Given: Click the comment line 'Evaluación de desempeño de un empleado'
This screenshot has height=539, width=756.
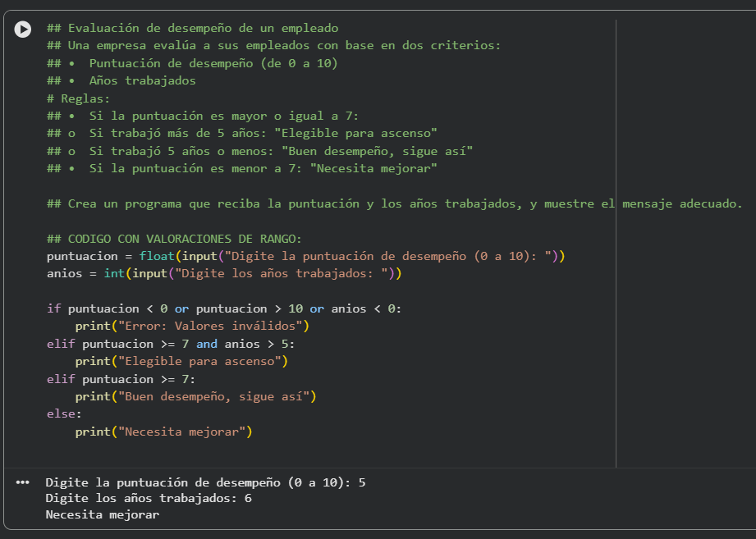Looking at the screenshot, I should pyautogui.click(x=192, y=28).
